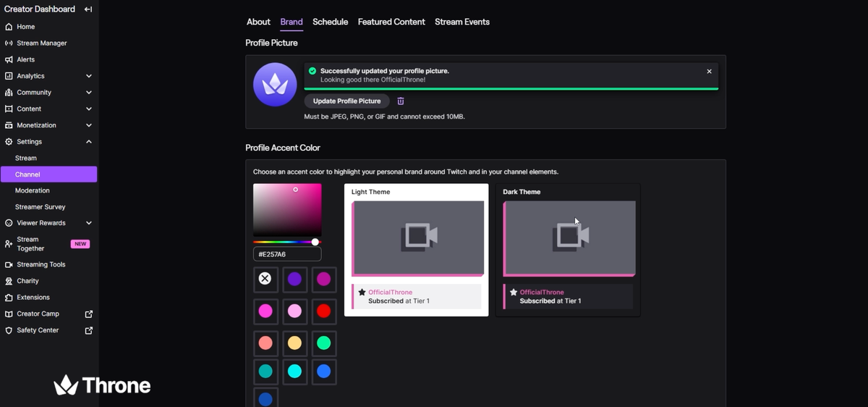
Task: Open the Schedule tab
Action: 330,22
